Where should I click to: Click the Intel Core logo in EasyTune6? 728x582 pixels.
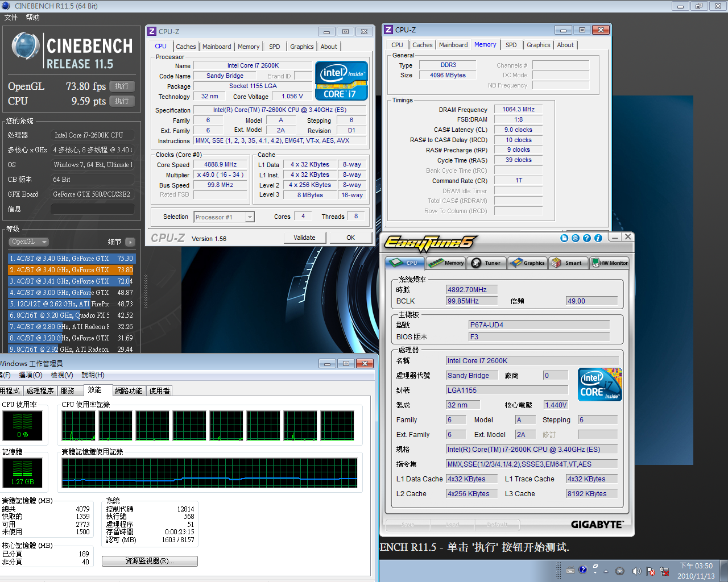[600, 385]
